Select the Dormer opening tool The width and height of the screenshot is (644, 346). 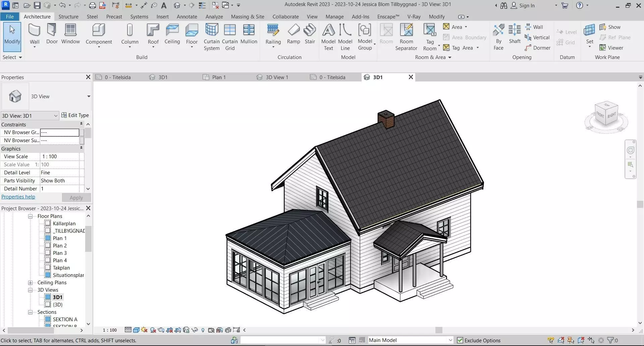coord(538,48)
